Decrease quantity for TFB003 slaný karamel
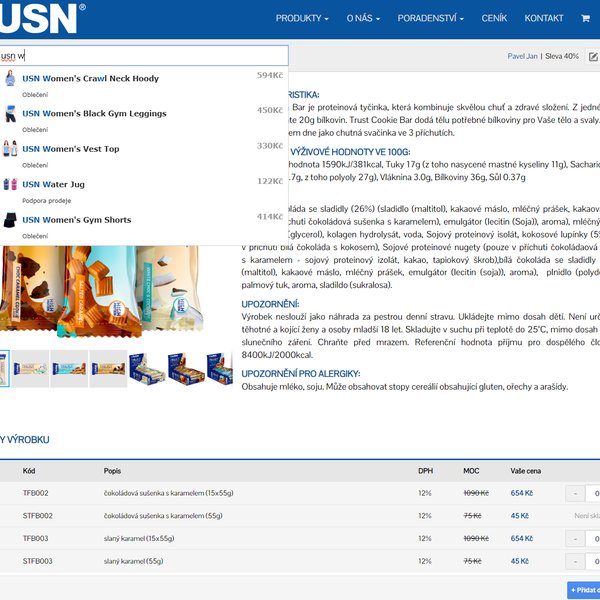 (575, 539)
